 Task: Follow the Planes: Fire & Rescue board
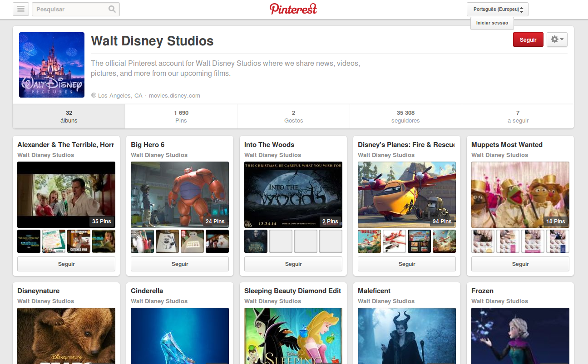point(407,264)
